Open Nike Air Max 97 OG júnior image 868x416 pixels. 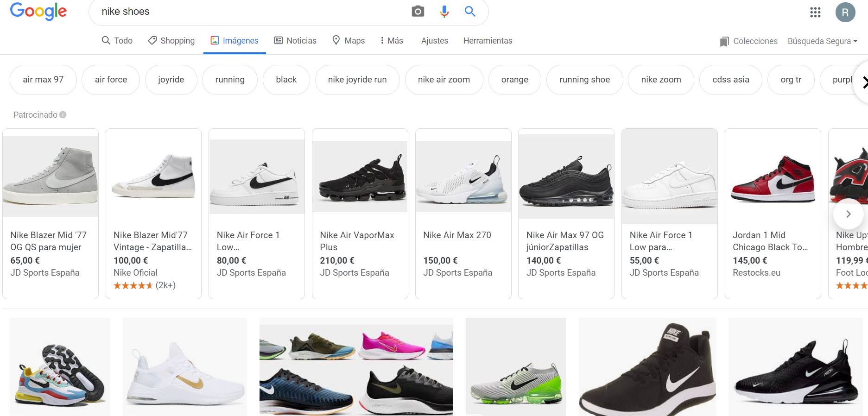coord(566,176)
